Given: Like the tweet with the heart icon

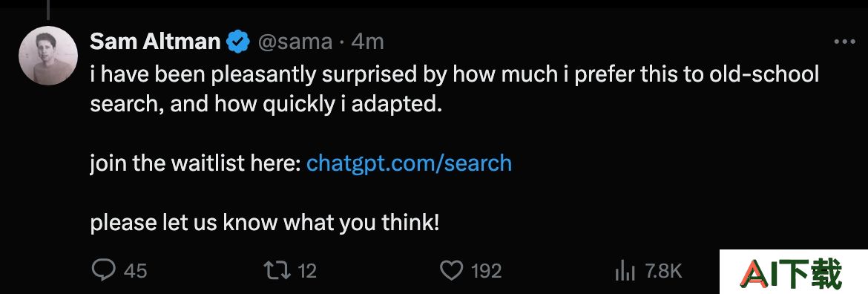Looking at the screenshot, I should (x=451, y=270).
